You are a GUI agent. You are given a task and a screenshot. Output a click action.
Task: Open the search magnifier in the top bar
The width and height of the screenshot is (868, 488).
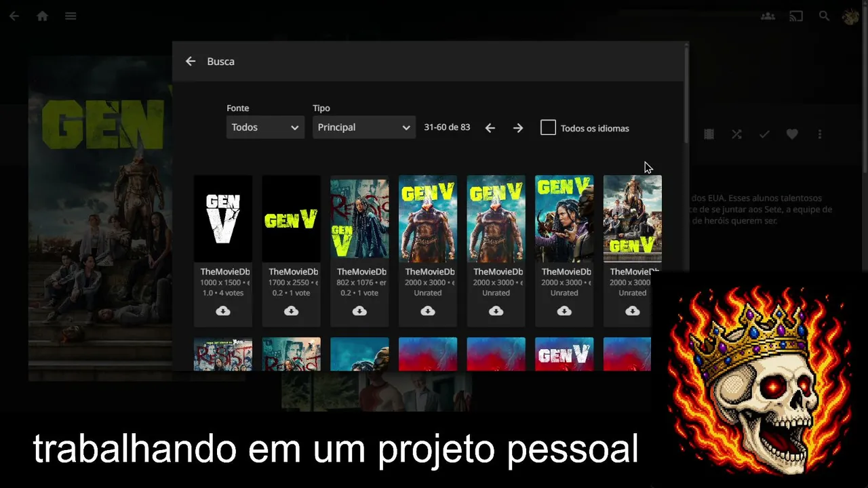824,16
